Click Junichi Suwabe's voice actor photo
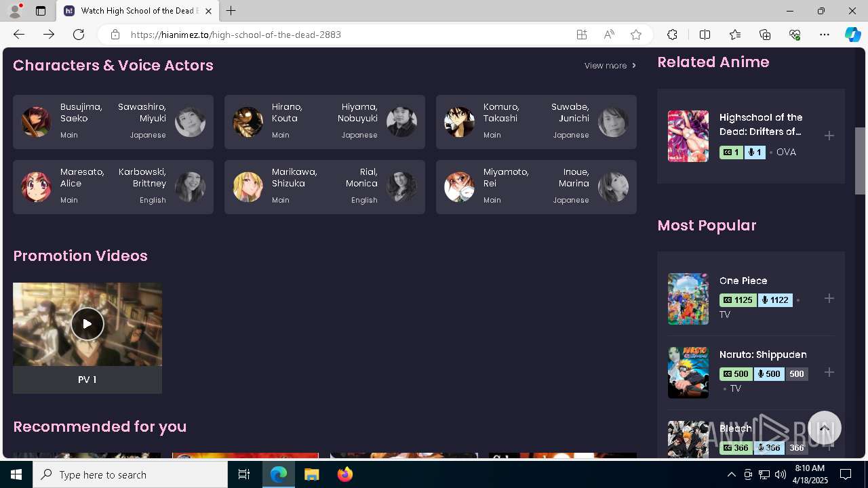This screenshot has width=868, height=488. pos(613,122)
